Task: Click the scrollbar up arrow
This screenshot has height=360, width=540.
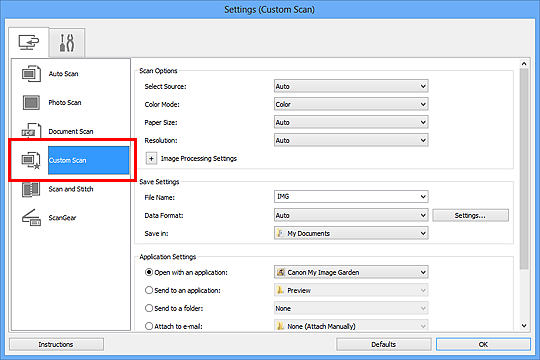Action: (x=524, y=63)
